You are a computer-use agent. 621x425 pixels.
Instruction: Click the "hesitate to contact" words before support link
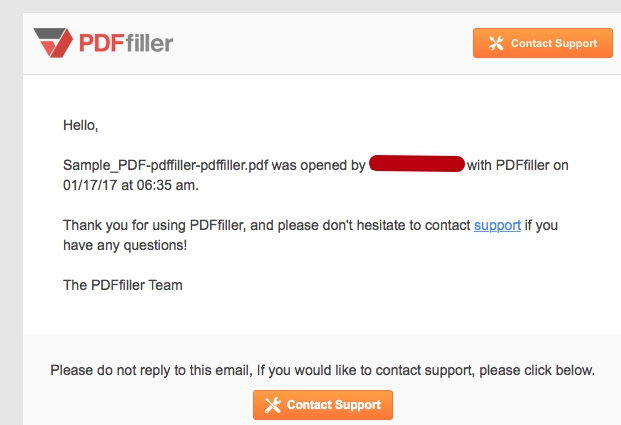[413, 225]
